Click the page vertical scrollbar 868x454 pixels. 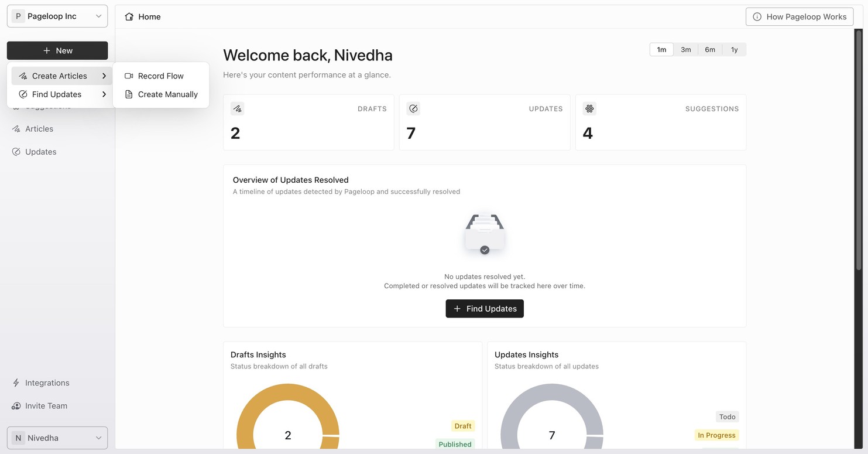[859, 149]
